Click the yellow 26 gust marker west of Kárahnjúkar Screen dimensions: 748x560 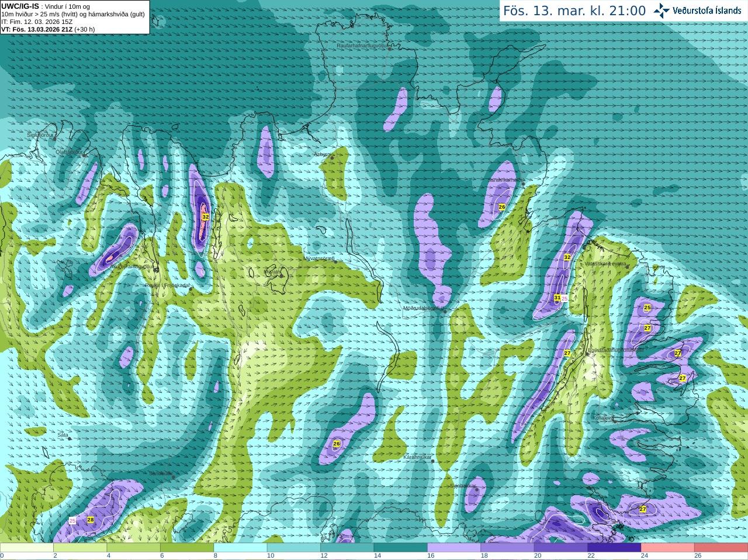click(337, 444)
